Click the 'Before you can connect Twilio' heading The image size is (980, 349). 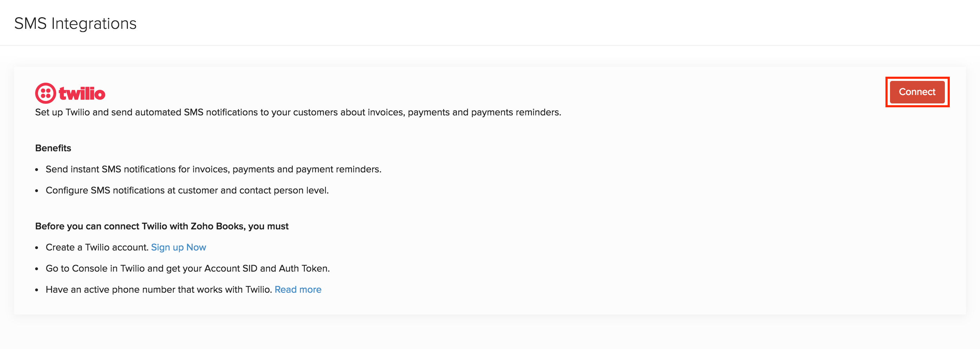[x=162, y=227]
